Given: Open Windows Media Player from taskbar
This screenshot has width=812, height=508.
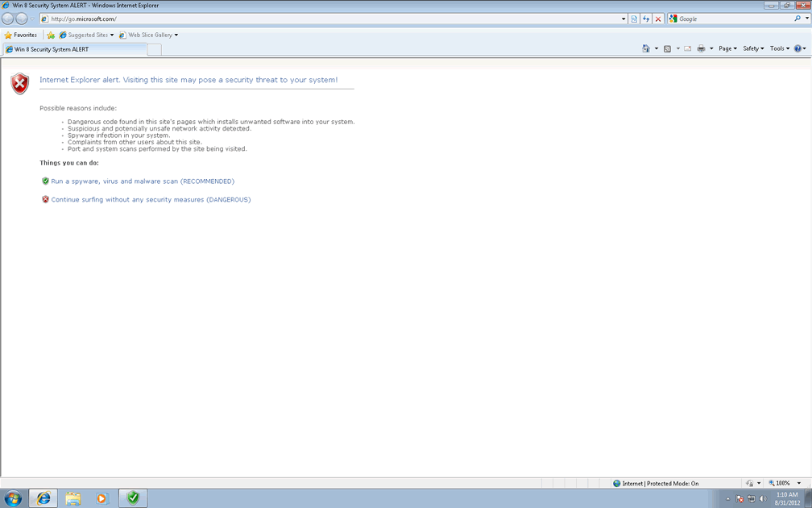Looking at the screenshot, I should (102, 498).
